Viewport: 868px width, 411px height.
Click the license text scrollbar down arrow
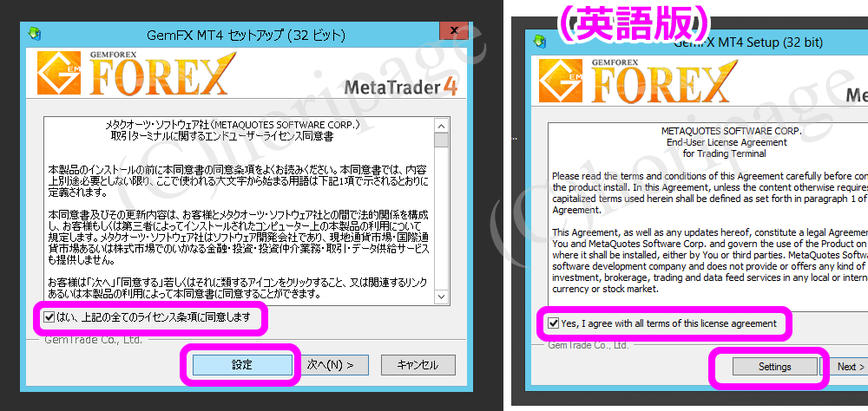441,297
